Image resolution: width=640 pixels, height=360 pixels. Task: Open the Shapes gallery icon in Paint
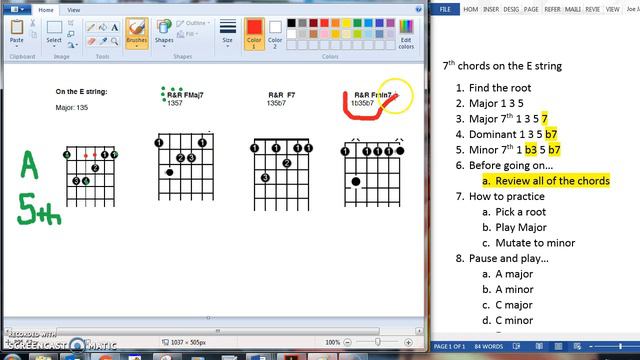(164, 27)
